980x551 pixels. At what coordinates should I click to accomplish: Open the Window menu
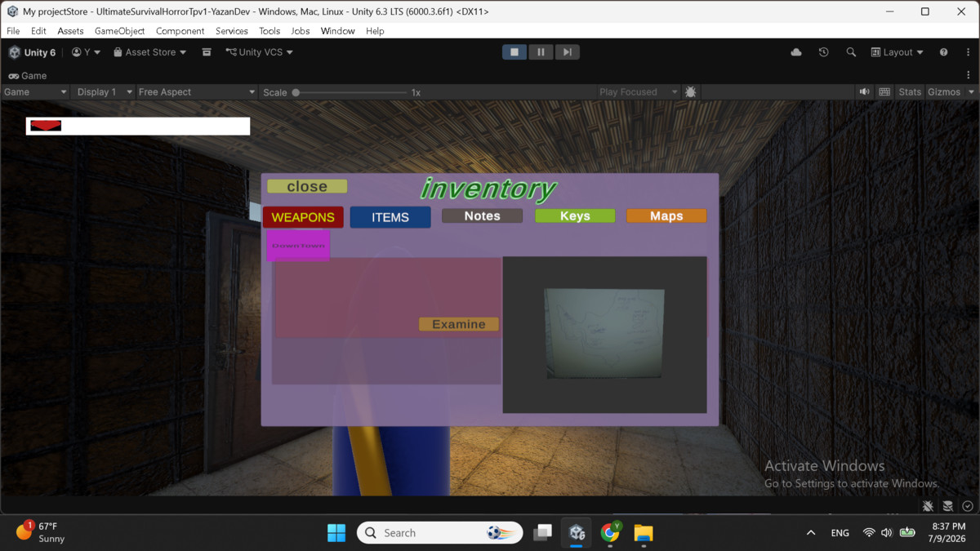coord(337,31)
